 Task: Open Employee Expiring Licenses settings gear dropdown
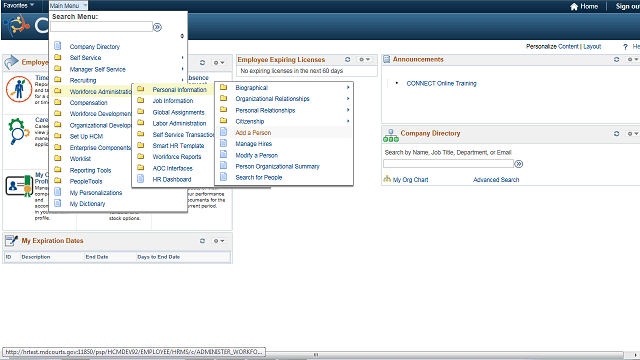point(364,60)
